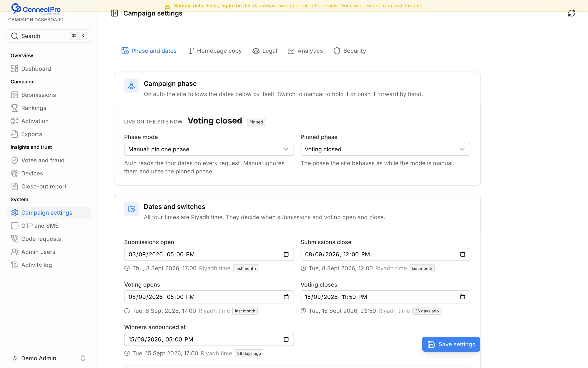Viewport: 588px width, 368px height.
Task: Switch to the Analytics tab
Action: (x=305, y=51)
